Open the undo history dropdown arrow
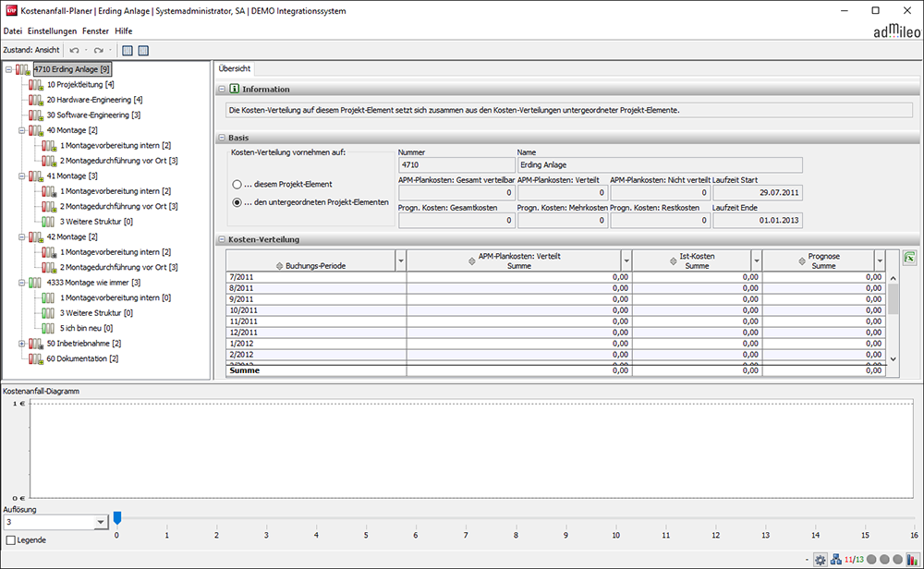 pyautogui.click(x=86, y=50)
